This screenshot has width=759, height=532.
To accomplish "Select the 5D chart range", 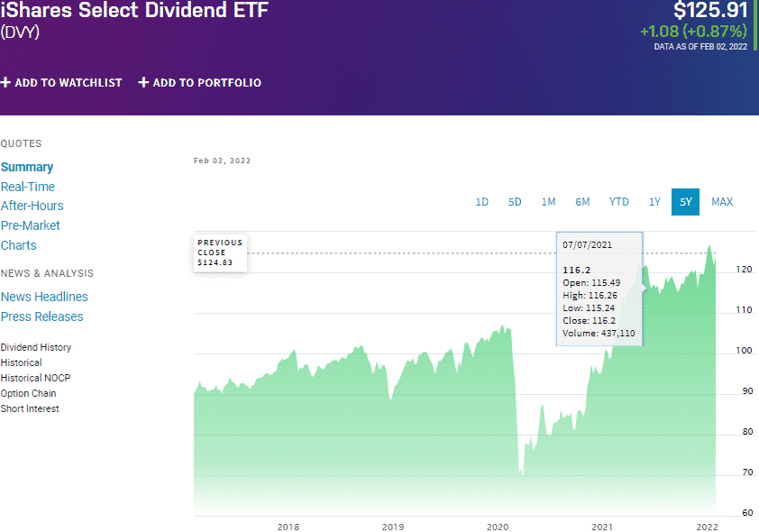I will pyautogui.click(x=515, y=202).
